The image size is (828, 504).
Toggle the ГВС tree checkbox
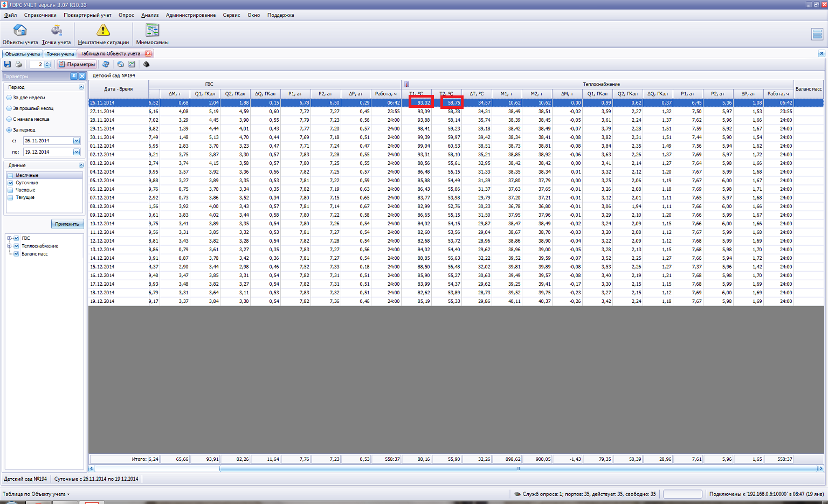tap(16, 238)
